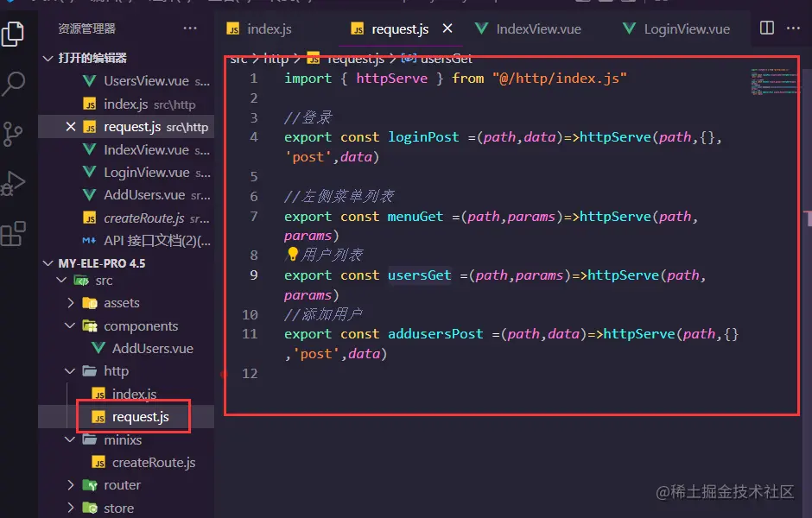Click the code minimap preview
The height and width of the screenshot is (518, 812).
point(773,81)
